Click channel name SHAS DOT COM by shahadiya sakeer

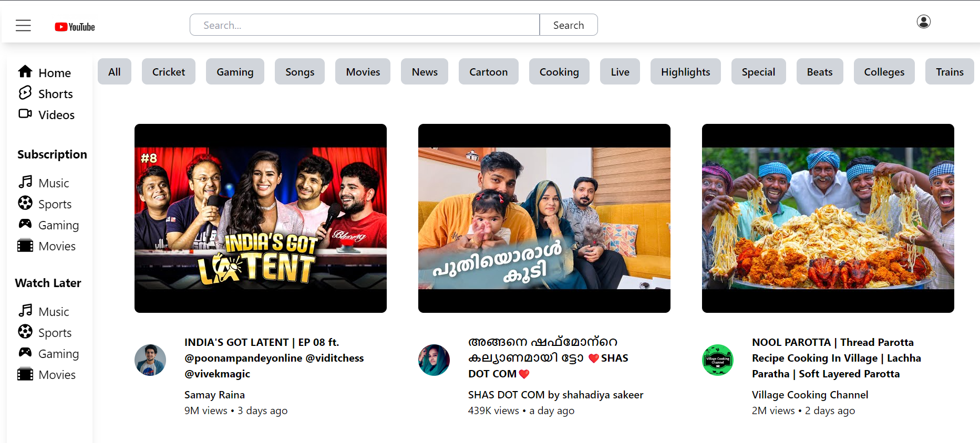click(x=555, y=395)
